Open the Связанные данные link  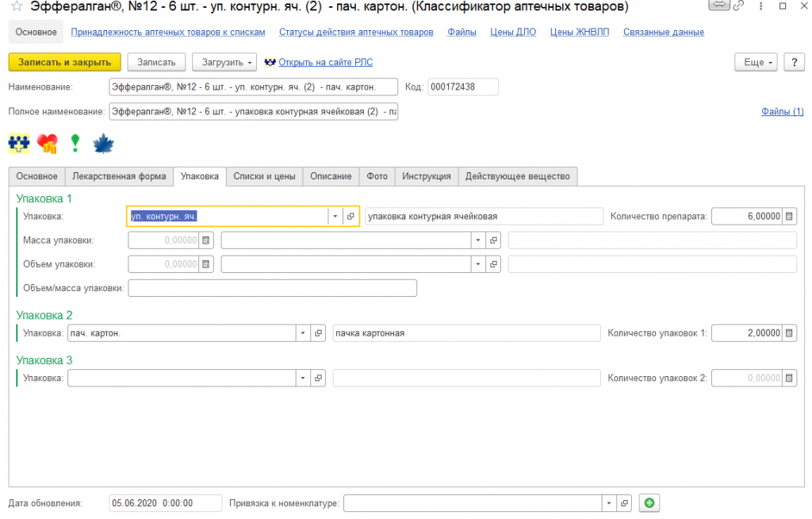(x=664, y=33)
